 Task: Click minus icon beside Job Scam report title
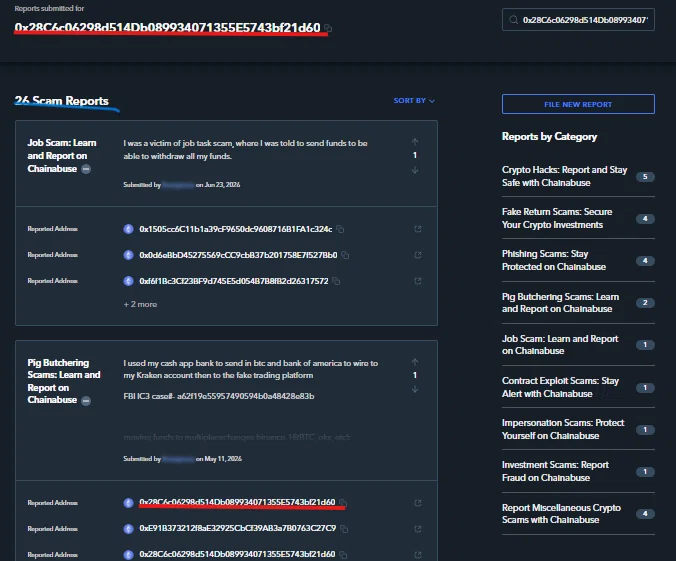(86, 169)
